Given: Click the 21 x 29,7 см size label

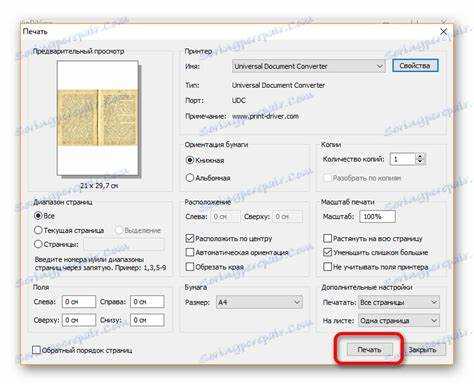Looking at the screenshot, I should point(99,186).
